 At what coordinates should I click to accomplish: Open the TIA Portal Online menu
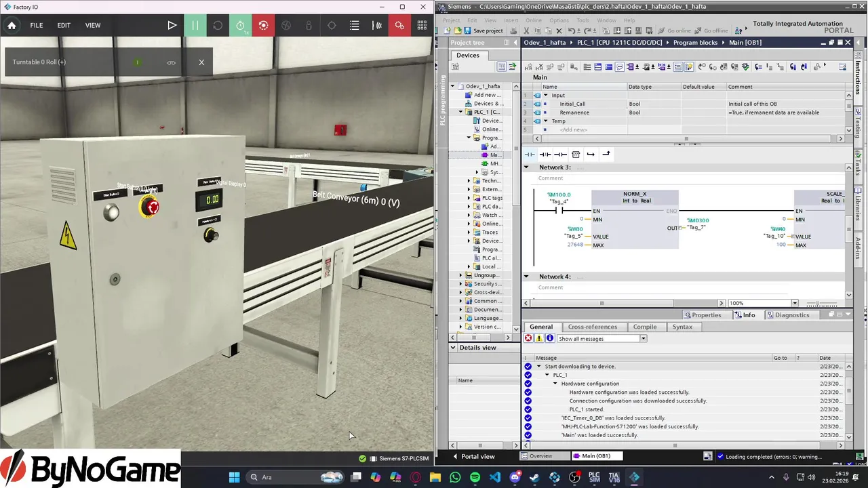coord(534,20)
